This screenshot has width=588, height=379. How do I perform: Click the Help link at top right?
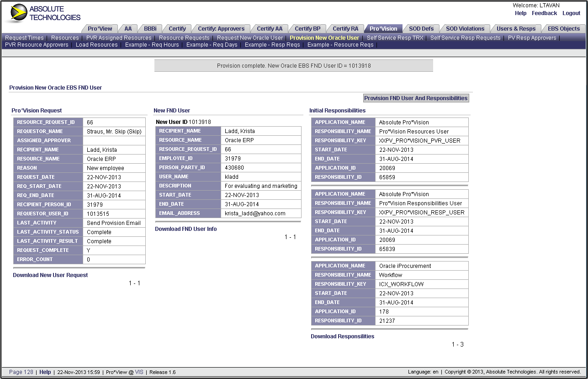pyautogui.click(x=520, y=13)
